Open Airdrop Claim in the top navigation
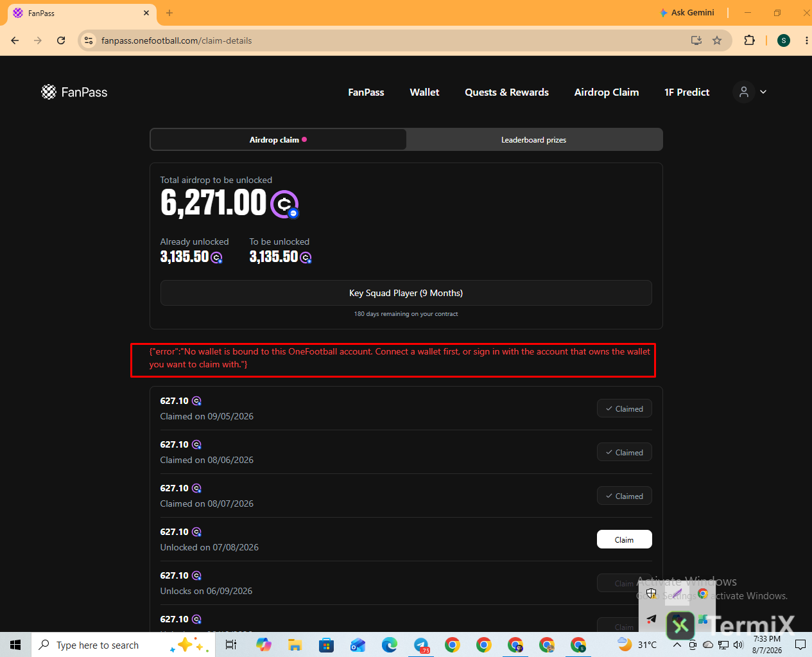Image resolution: width=812 pixels, height=657 pixels. [x=607, y=92]
